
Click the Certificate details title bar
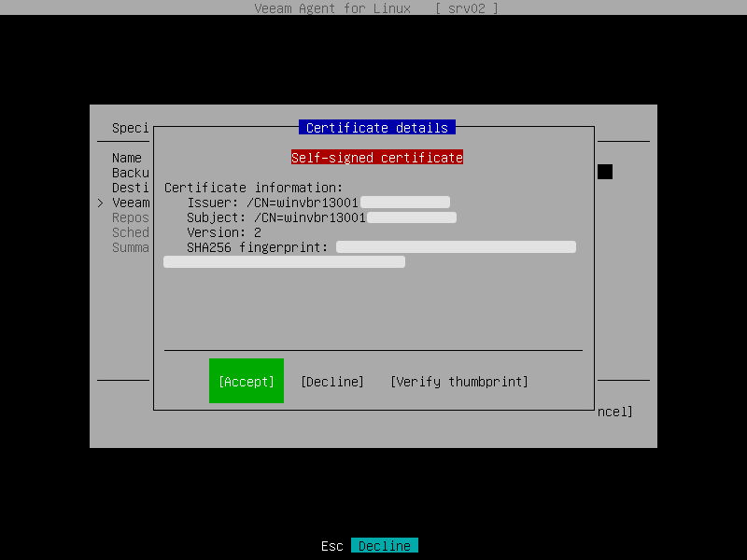(x=376, y=127)
